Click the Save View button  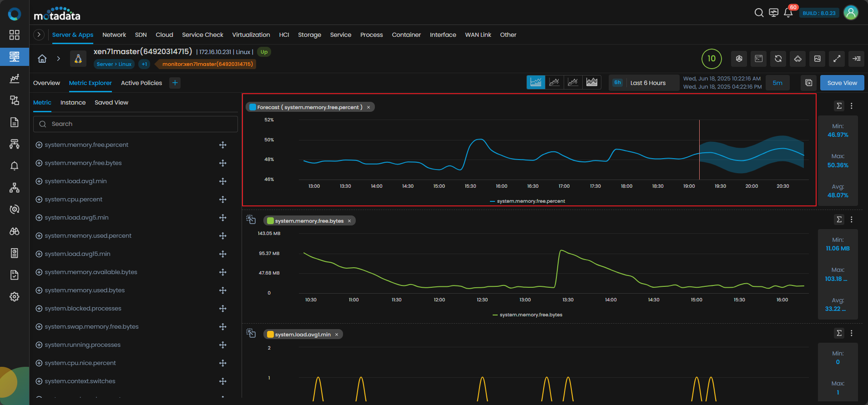pyautogui.click(x=842, y=83)
